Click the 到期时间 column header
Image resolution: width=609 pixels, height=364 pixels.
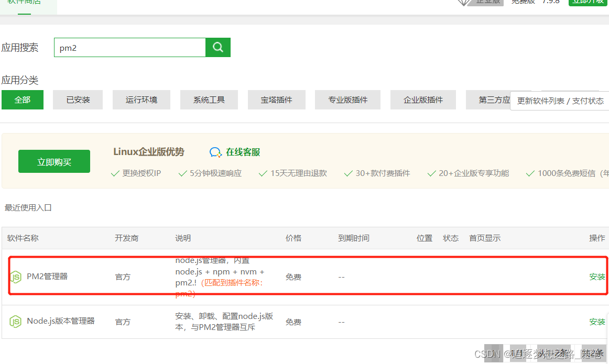pos(353,238)
